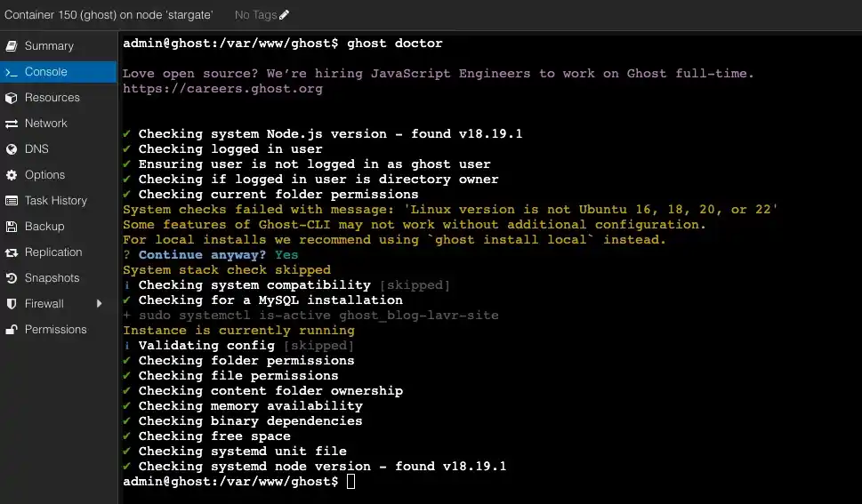Screen dimensions: 862x504
Task: Click 'Checking systemd unit file' line
Action: point(235,452)
